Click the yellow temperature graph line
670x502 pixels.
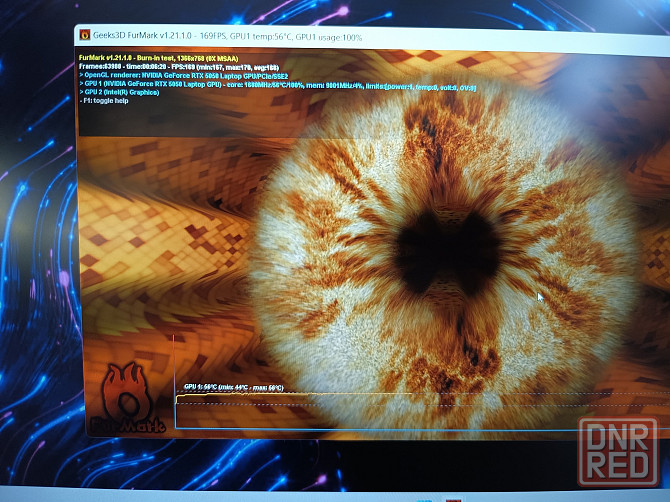pyautogui.click(x=230, y=397)
